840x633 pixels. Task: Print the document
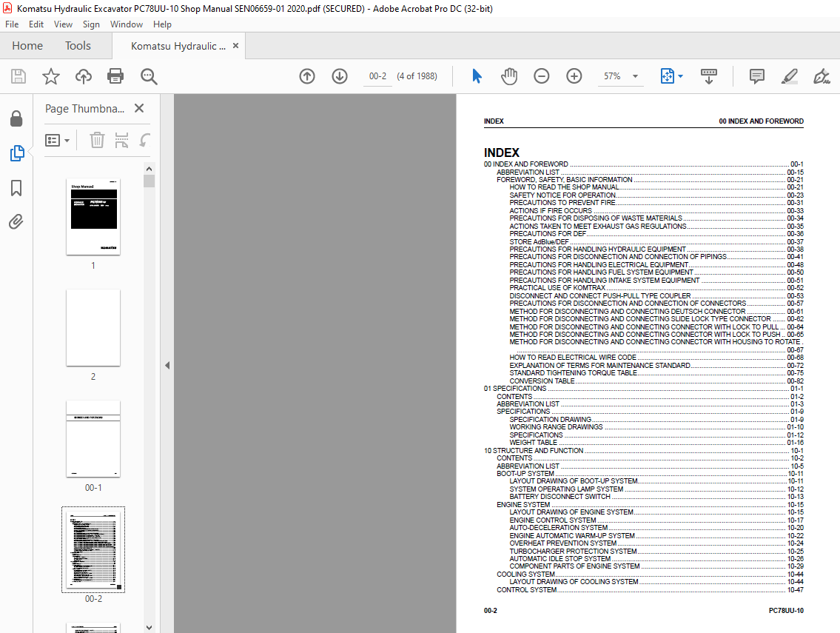point(115,76)
